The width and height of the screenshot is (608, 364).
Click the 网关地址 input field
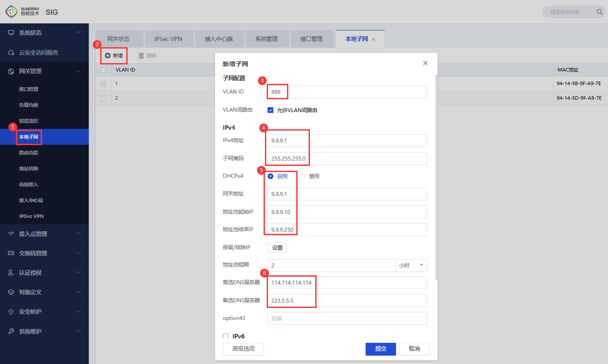coord(347,194)
